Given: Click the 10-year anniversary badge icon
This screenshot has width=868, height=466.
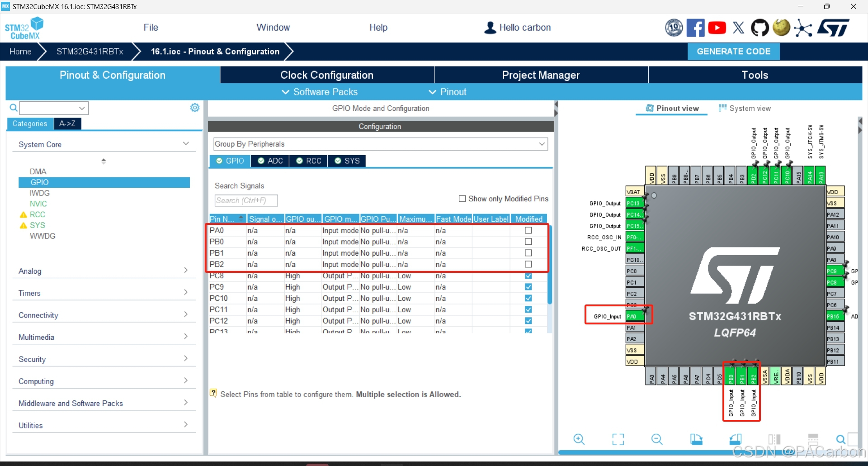Looking at the screenshot, I should (x=674, y=28).
